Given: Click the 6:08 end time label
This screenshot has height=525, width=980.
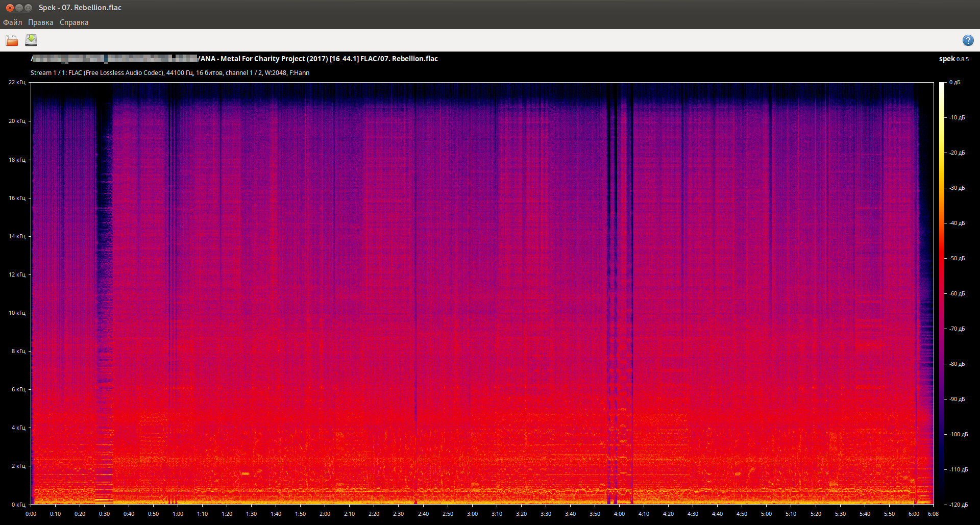Looking at the screenshot, I should (x=934, y=514).
